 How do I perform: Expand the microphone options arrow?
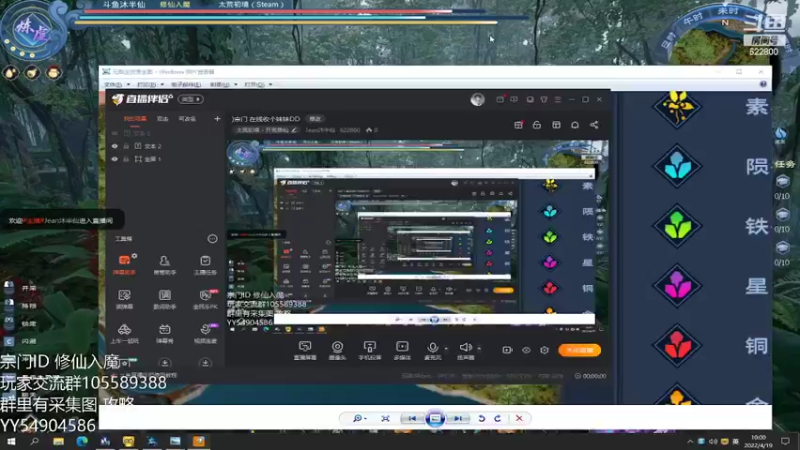[446, 349]
